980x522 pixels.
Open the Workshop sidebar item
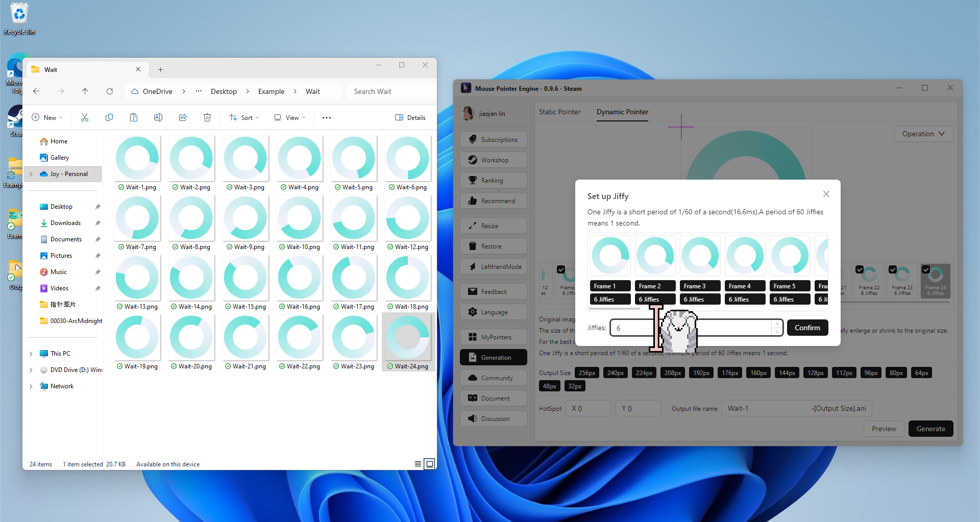point(494,160)
